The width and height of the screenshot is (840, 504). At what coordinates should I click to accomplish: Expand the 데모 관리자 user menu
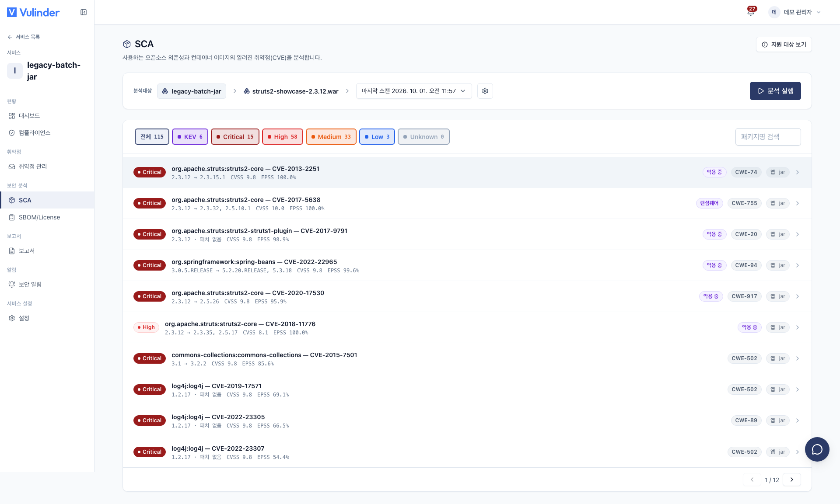pos(795,12)
